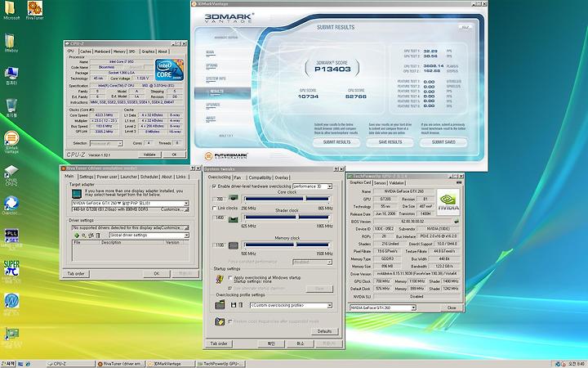The width and height of the screenshot is (588, 368).
Task: Click the overclocking profile card icon
Action: pos(220,304)
